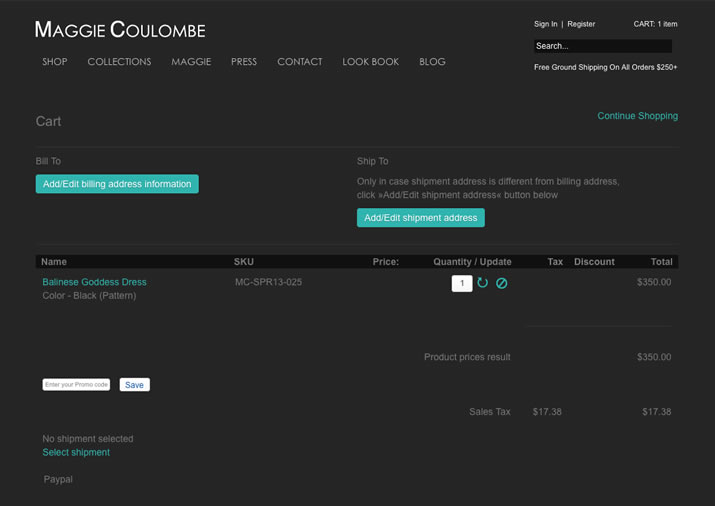Screen dimensions: 715x506
Task: Click the Product prices result label
Action: pos(467,357)
